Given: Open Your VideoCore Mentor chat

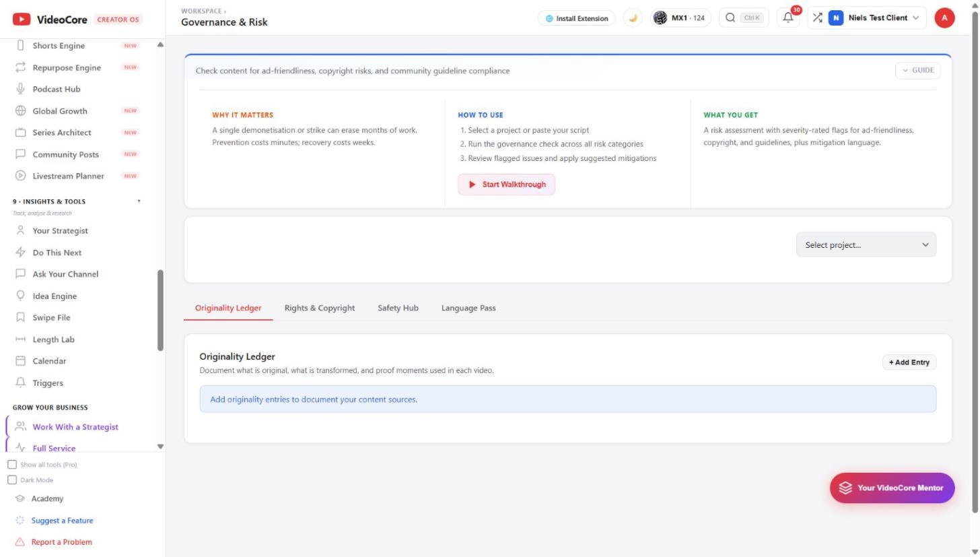Looking at the screenshot, I should coord(893,488).
